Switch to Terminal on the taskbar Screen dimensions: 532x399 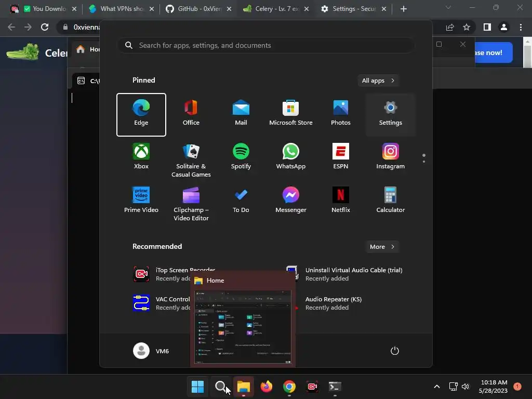(335, 387)
